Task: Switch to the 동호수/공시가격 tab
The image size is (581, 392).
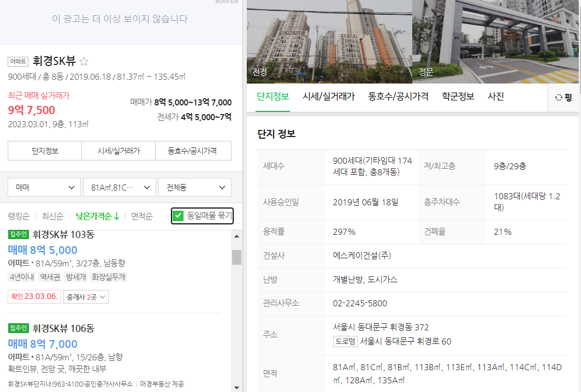Action: pyautogui.click(x=398, y=97)
